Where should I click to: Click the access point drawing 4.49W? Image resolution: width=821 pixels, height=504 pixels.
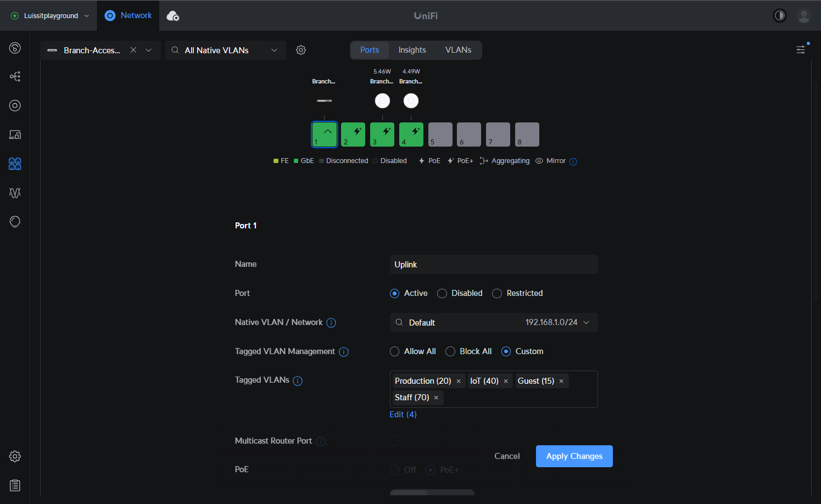click(x=411, y=101)
